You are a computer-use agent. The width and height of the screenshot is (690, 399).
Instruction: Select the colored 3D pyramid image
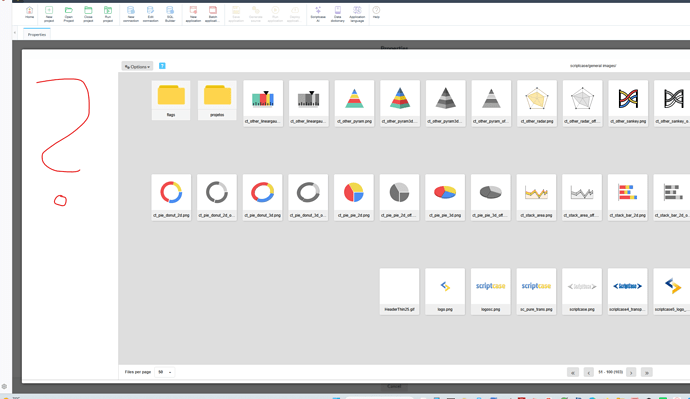[400, 103]
